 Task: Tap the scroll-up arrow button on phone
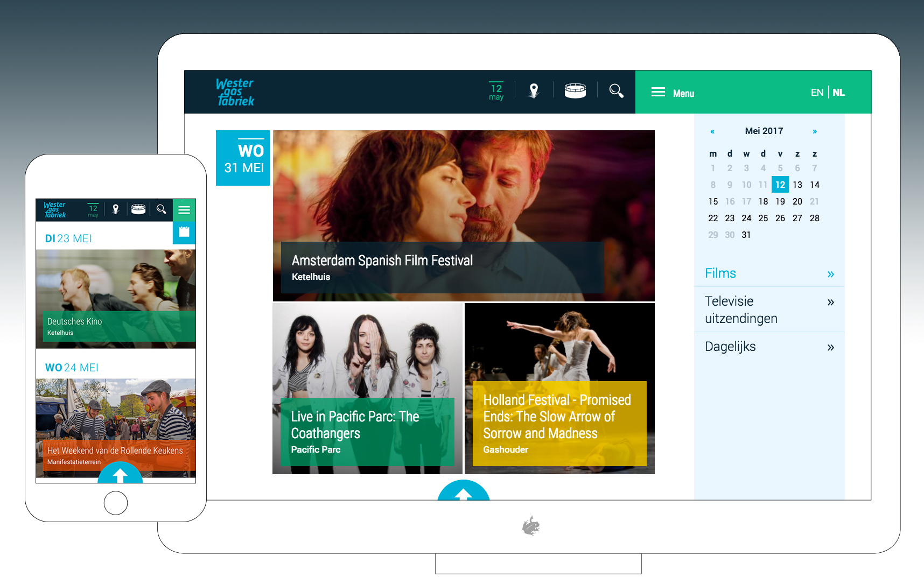point(120,473)
